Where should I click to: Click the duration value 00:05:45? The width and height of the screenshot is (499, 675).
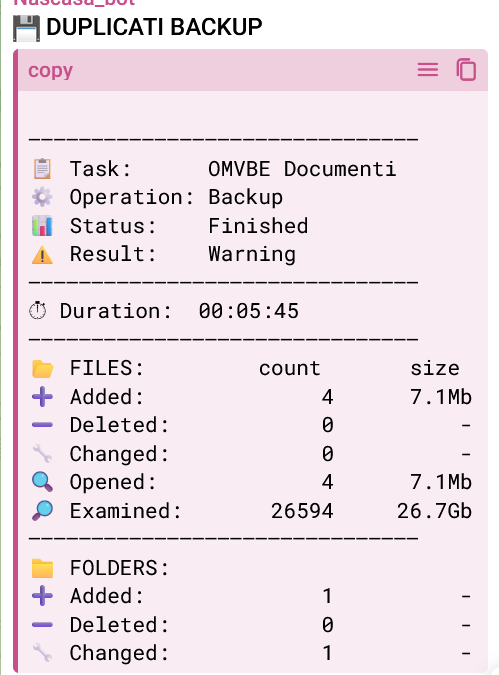(x=248, y=311)
